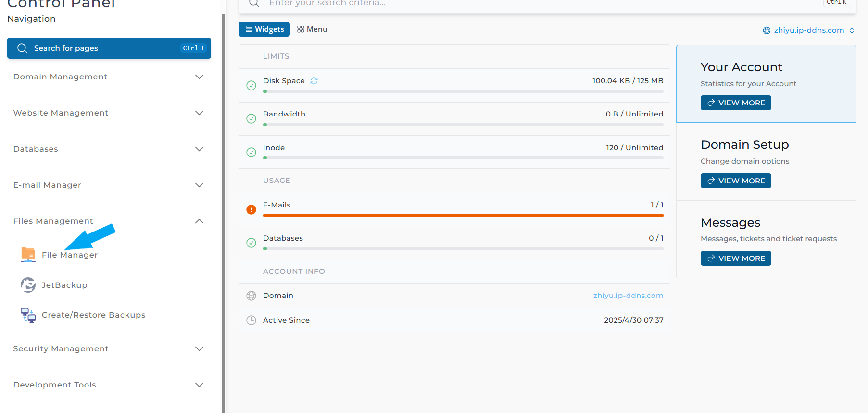
Task: Open the zhiyu.ip-ddns.com domain selector
Action: (x=808, y=30)
